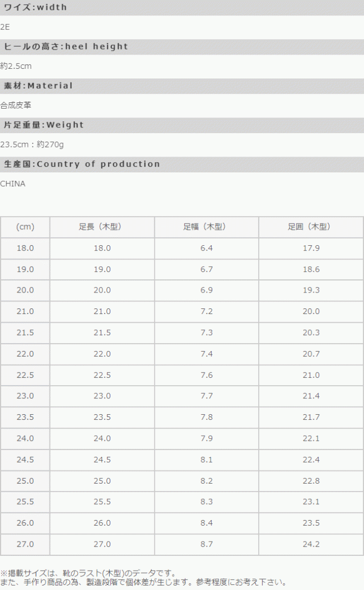Image resolution: width=364 pixels, height=590 pixels.
Task: Select the 2E width value text
Action: tap(5, 27)
